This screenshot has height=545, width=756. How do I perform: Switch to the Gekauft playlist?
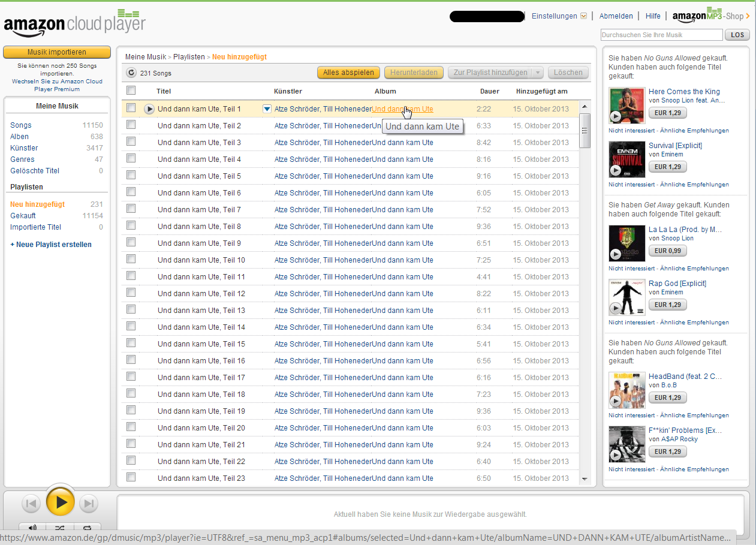23,215
